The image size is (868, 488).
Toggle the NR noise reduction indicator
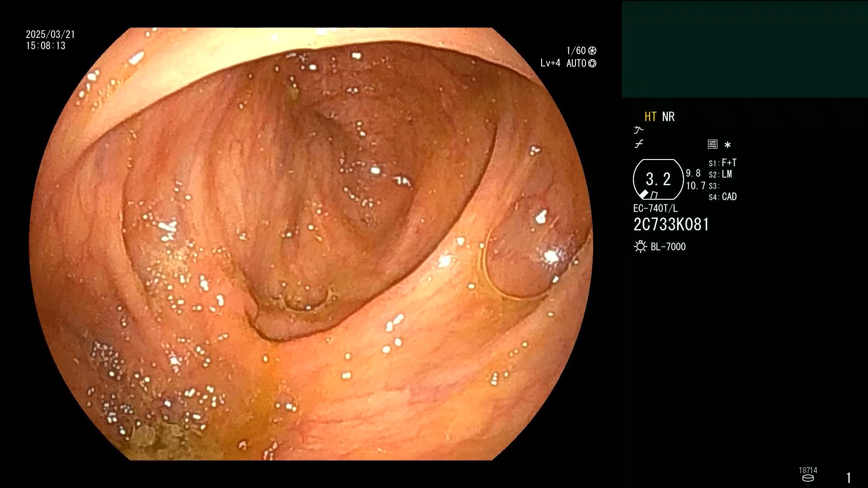(668, 117)
